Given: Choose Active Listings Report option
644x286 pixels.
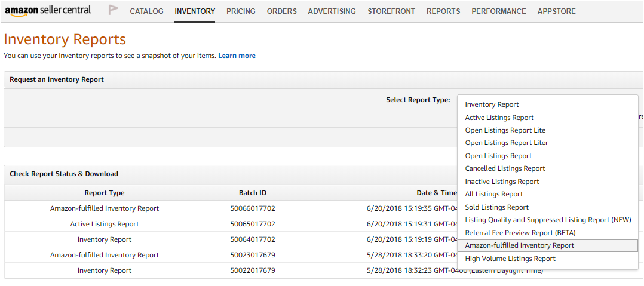Looking at the screenshot, I should click(547, 118).
